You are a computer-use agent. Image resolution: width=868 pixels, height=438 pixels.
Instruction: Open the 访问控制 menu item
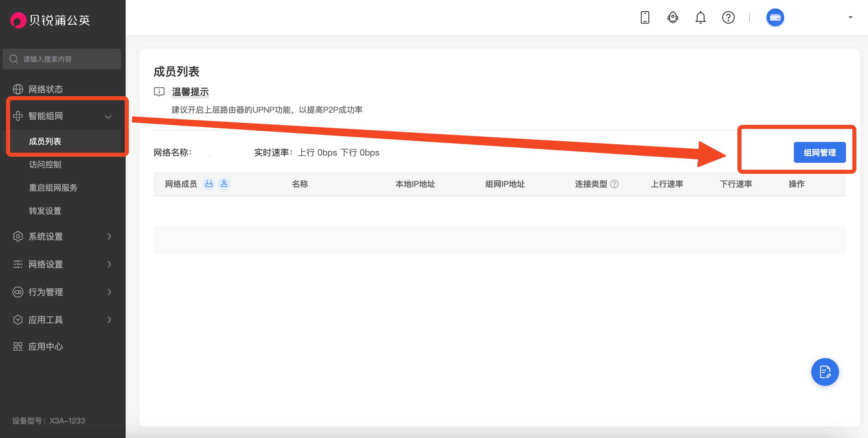tap(45, 165)
